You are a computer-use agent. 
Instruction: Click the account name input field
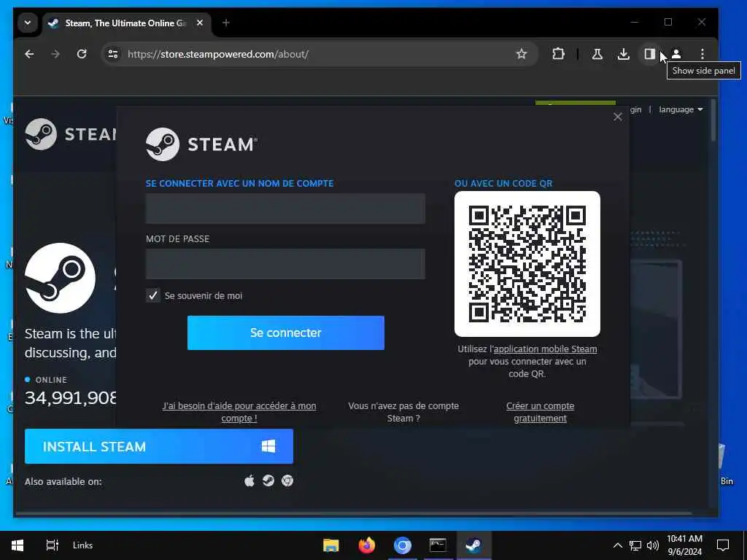285,209
